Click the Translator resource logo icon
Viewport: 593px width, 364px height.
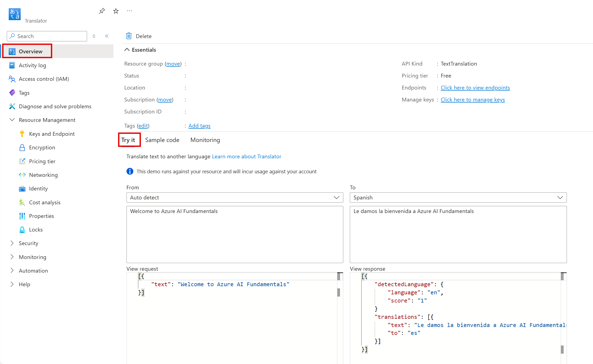(14, 14)
